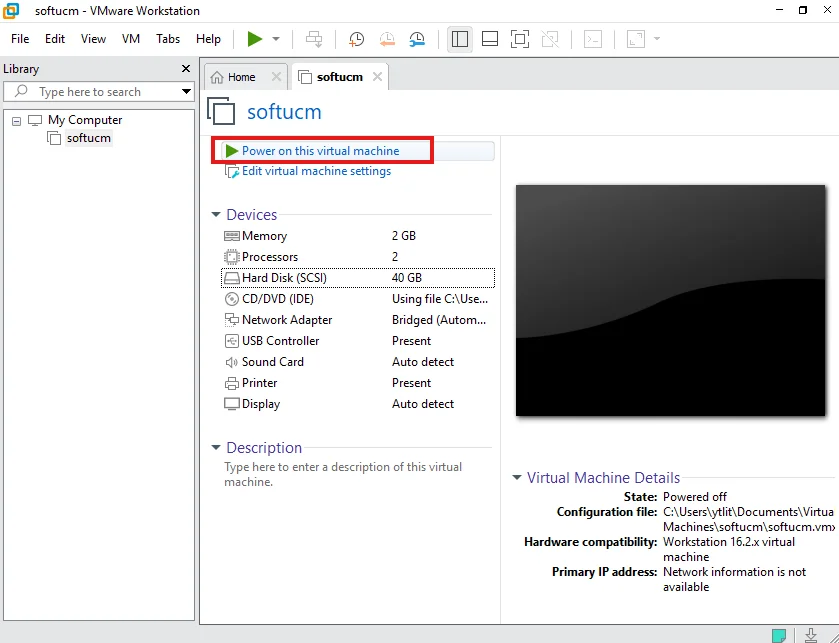This screenshot has height=643, width=839.
Task: Click Sound Card Auto detect value
Action: [x=423, y=362]
